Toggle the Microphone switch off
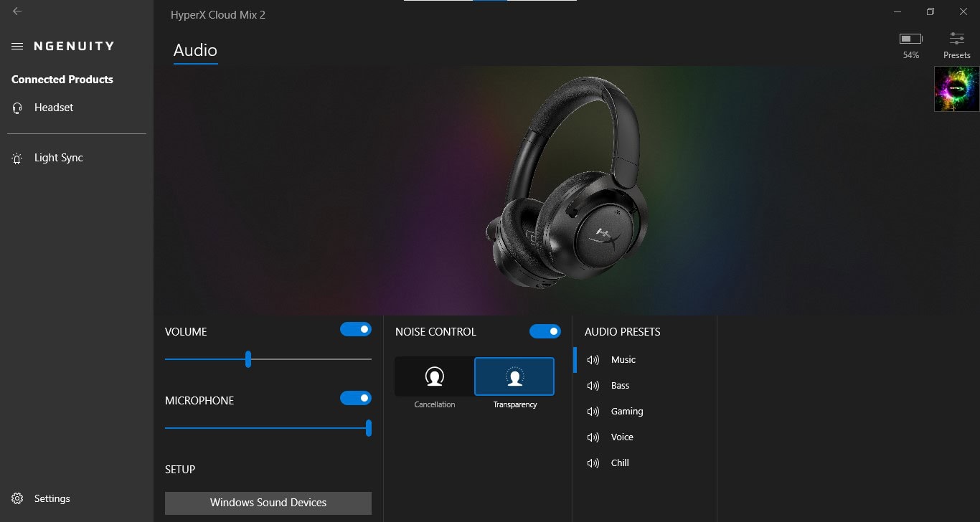980x522 pixels. pos(356,398)
